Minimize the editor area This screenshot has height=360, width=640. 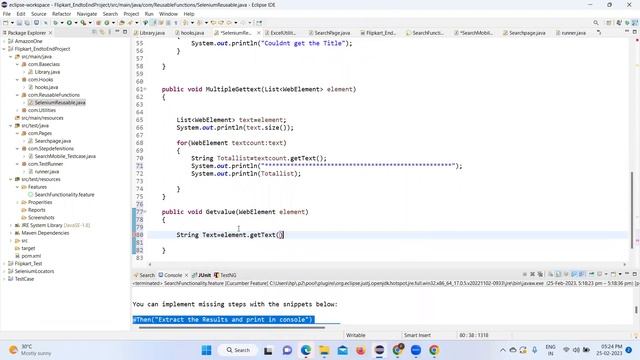627,32
